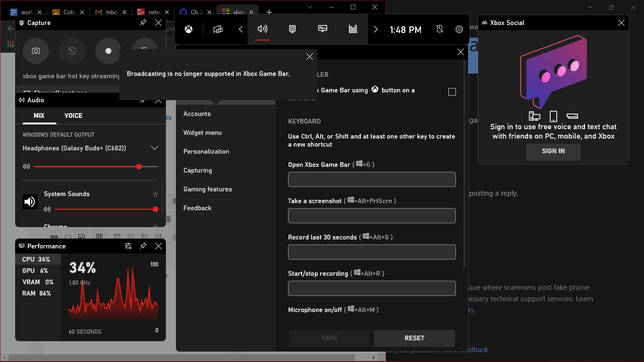Dismiss the Broadcasting not supported message
644x362 pixels.
point(310,57)
